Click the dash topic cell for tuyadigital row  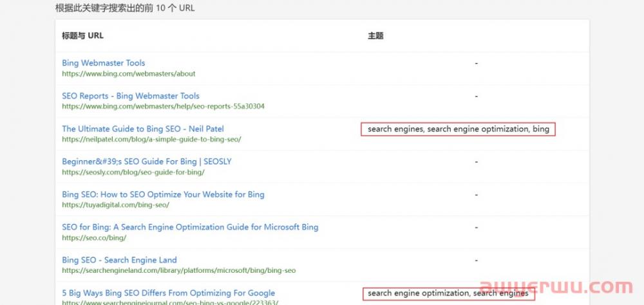point(476,195)
